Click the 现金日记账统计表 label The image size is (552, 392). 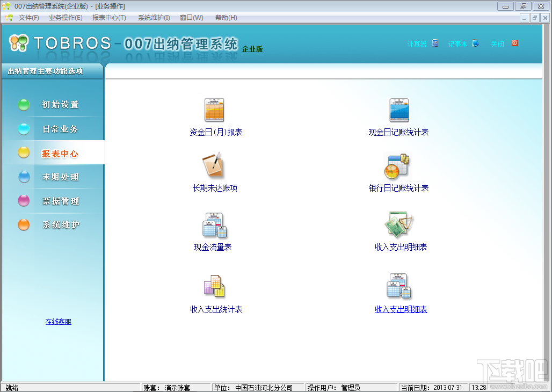pos(398,132)
